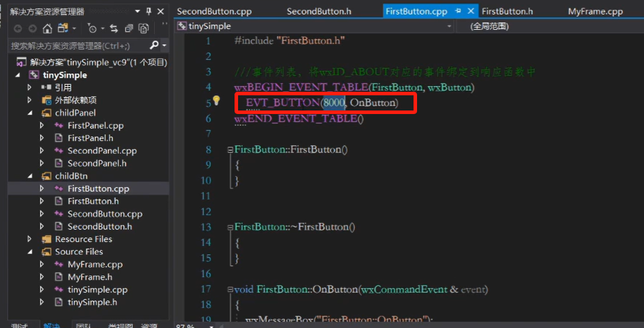
Task: Click the Solution Explorer search field
Action: point(78,45)
